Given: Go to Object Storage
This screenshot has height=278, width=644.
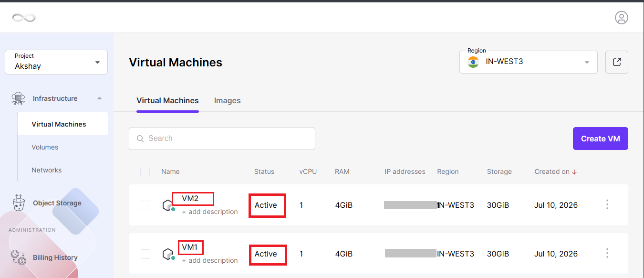Looking at the screenshot, I should point(57,203).
